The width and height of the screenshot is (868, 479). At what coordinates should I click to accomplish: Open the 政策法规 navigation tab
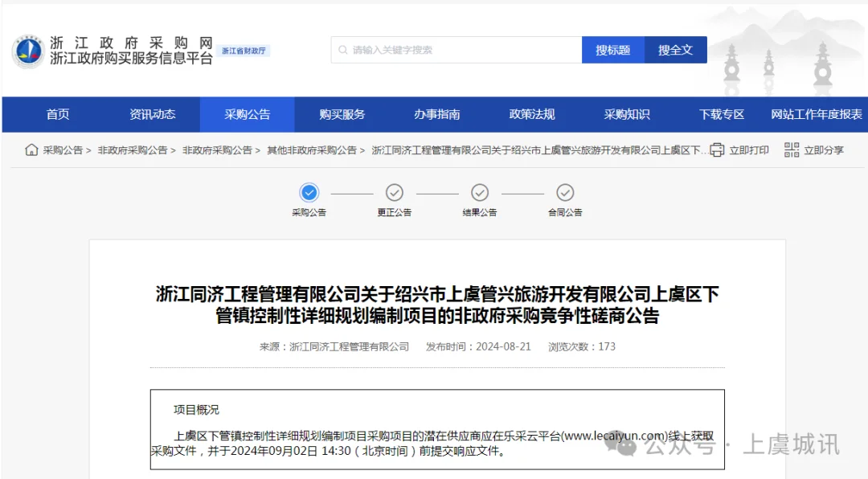pos(532,115)
